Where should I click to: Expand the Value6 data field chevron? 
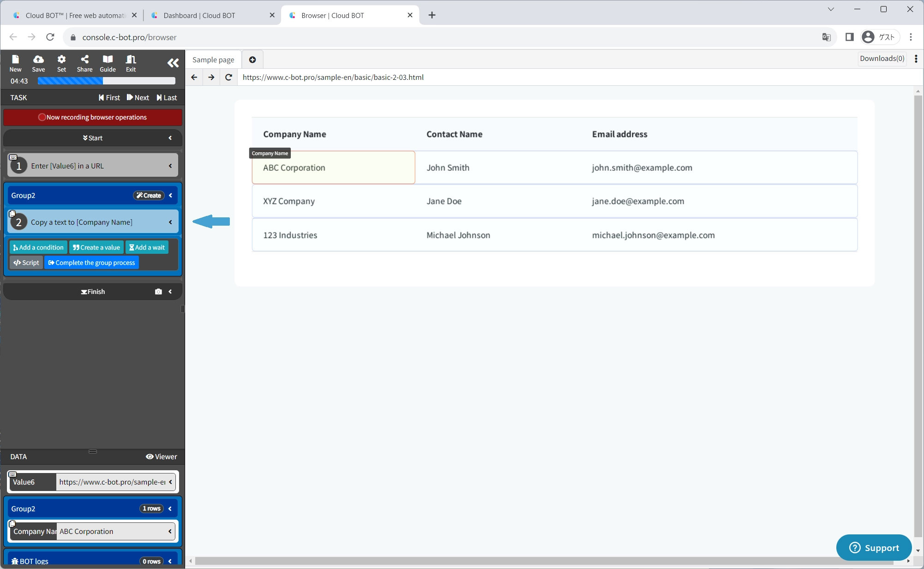[x=170, y=482]
